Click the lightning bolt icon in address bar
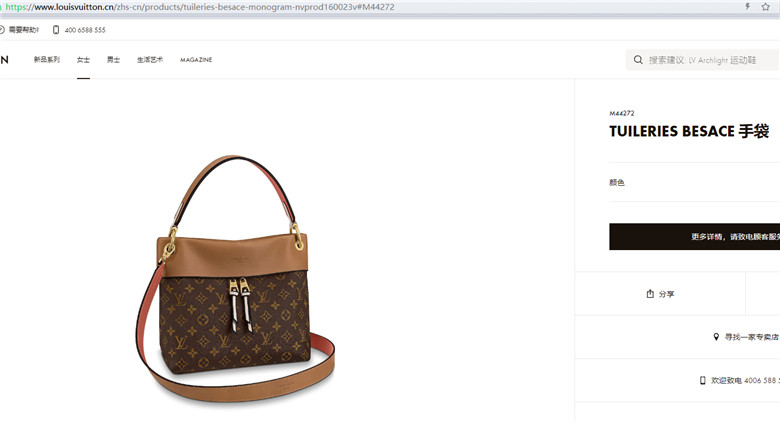The height and width of the screenshot is (422, 780). click(747, 6)
